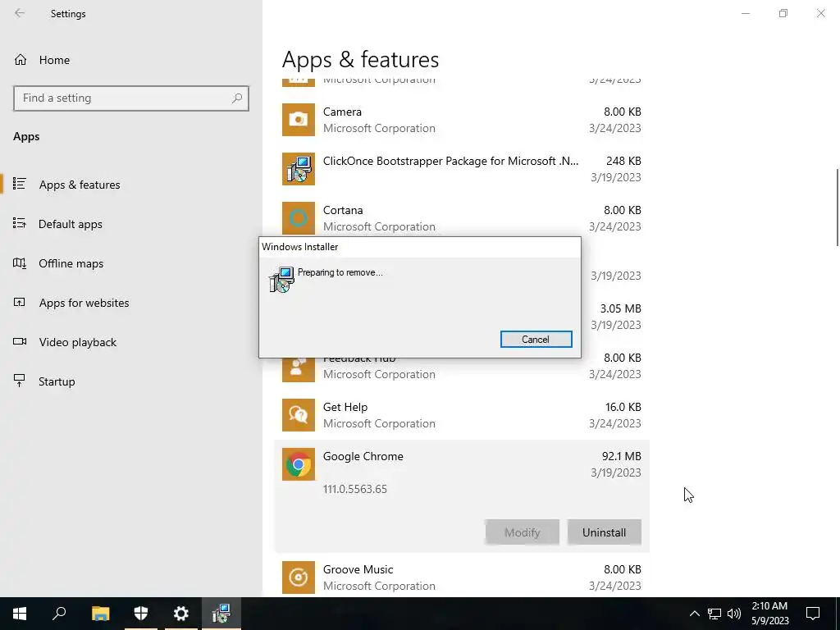Open Windows Security from the taskbar
This screenshot has height=630, width=840.
click(x=141, y=614)
